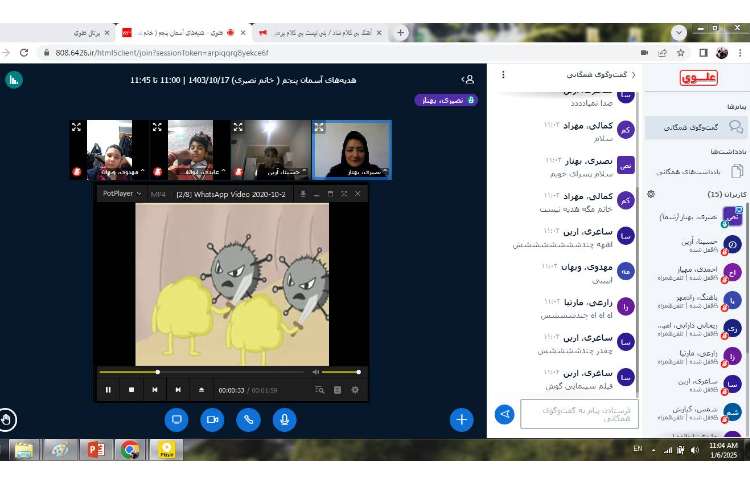Open the PotPlayer main menu dropdown

click(x=123, y=194)
